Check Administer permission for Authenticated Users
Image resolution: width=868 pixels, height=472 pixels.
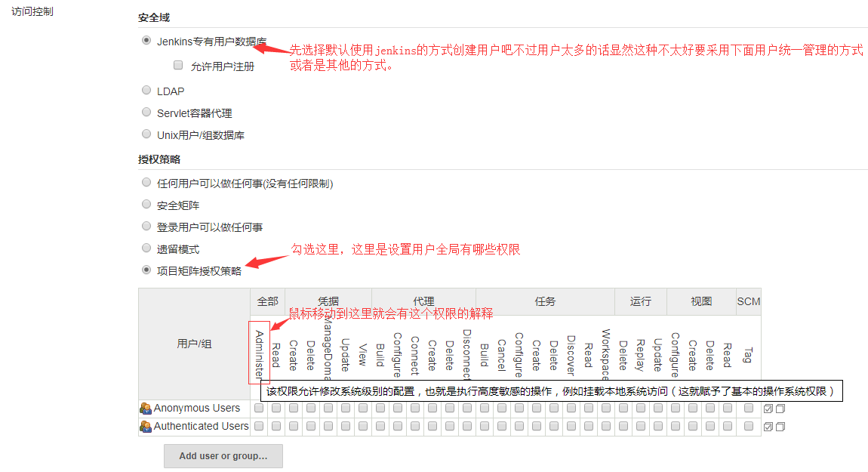(259, 426)
